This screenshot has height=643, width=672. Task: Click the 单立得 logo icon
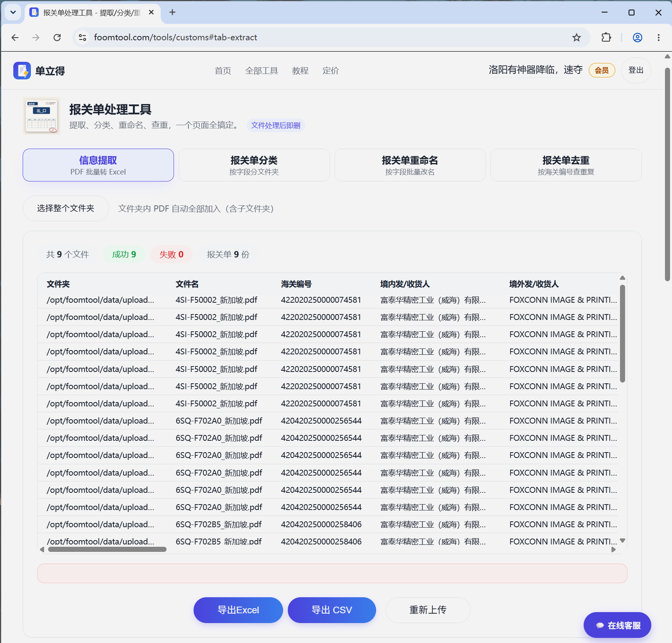pos(22,71)
